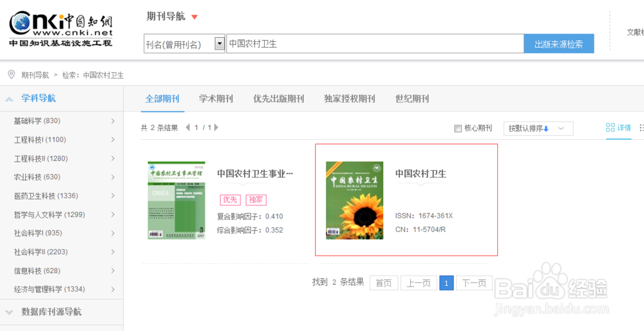Click the 复合影响因子: 0.410 text
The image size is (644, 331).
[250, 216]
